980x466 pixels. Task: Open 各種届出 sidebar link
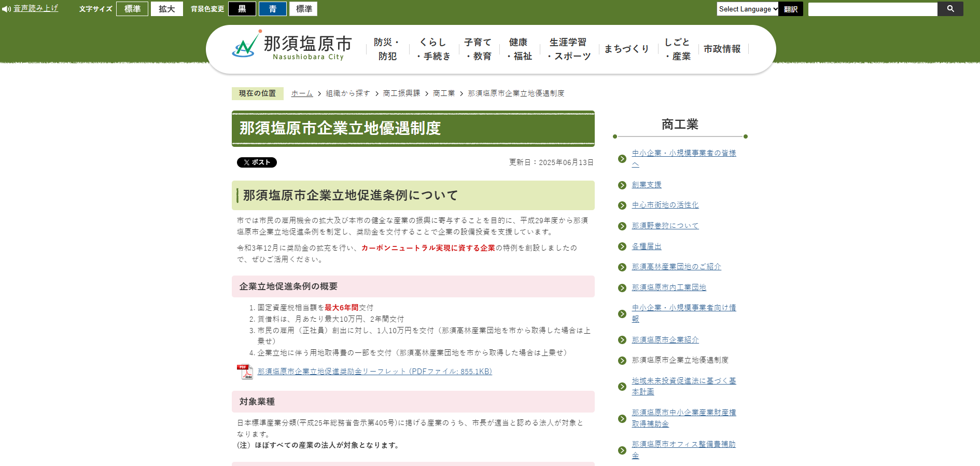(x=647, y=246)
